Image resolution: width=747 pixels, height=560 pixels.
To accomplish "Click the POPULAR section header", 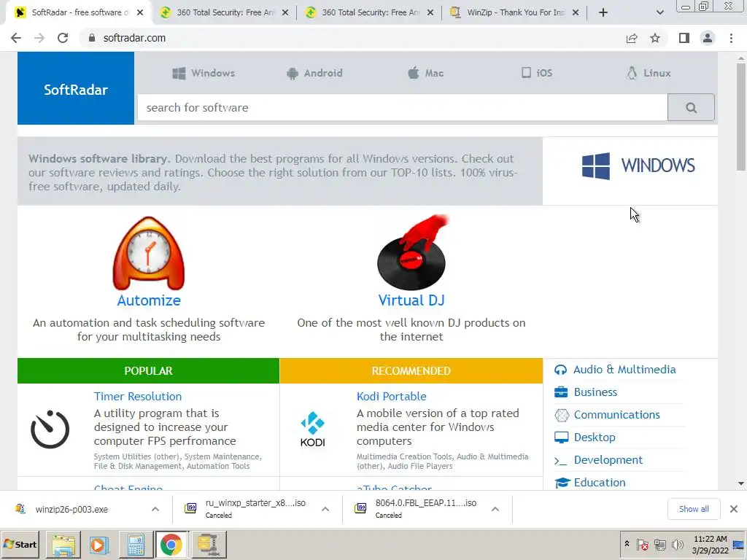I will [148, 371].
